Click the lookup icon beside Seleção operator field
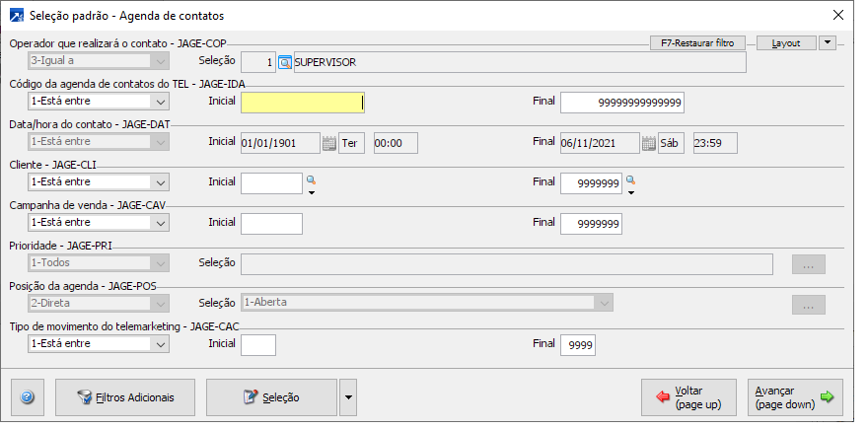Viewport: 868px width, 429px height. [284, 62]
